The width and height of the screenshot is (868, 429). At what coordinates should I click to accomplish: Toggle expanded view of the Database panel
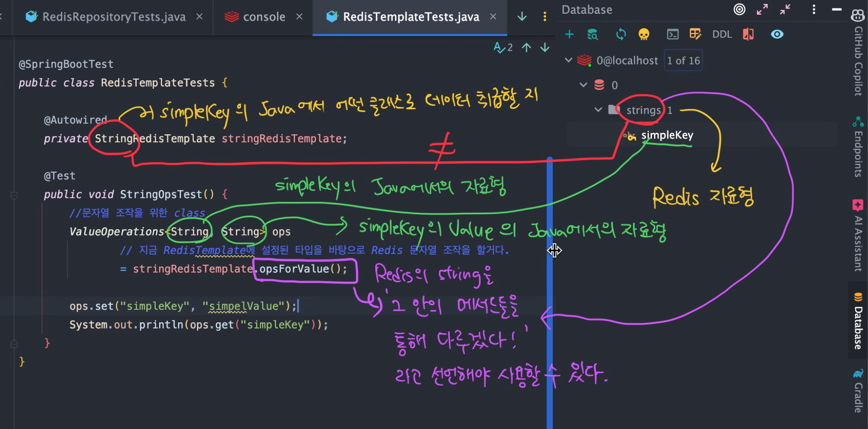pos(762,9)
